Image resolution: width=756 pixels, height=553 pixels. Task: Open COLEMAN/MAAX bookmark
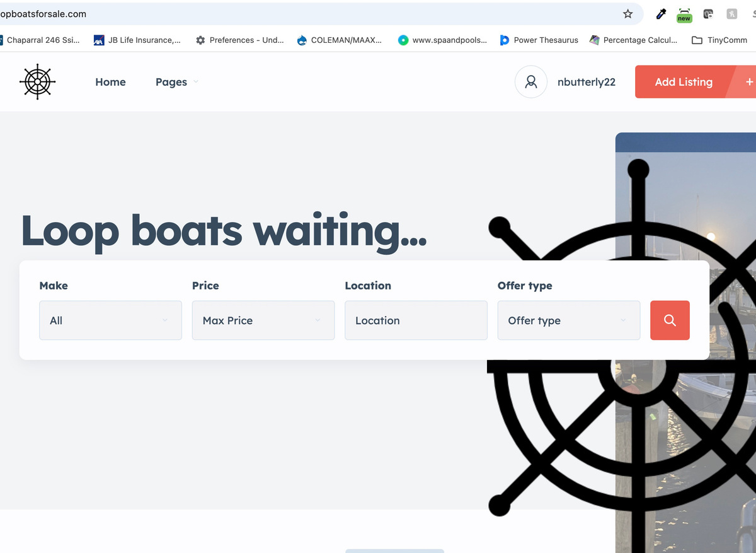click(339, 40)
